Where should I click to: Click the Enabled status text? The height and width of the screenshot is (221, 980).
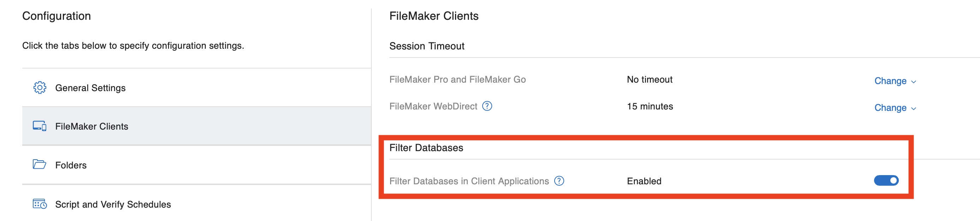pos(644,181)
